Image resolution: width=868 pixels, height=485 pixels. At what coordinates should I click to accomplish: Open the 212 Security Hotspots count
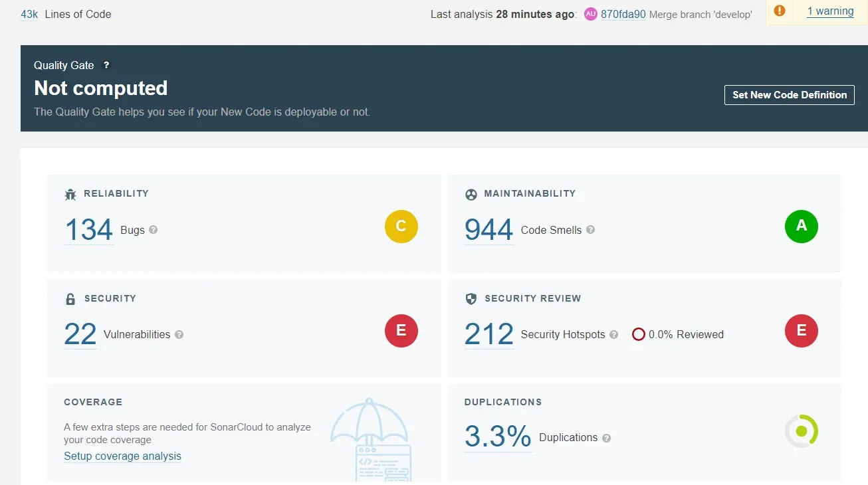489,334
